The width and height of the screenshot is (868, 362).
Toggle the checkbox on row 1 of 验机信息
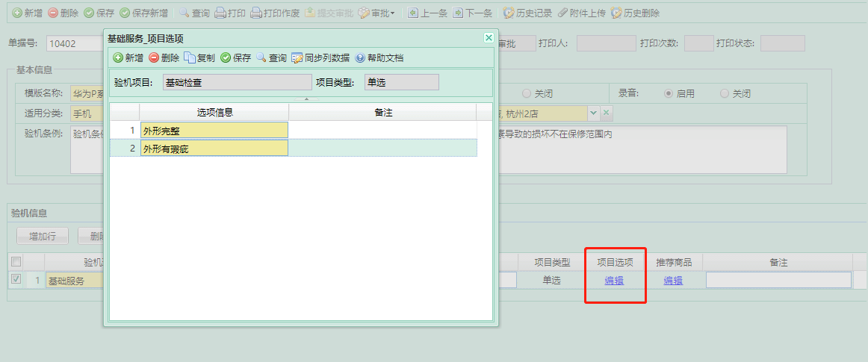click(16, 280)
